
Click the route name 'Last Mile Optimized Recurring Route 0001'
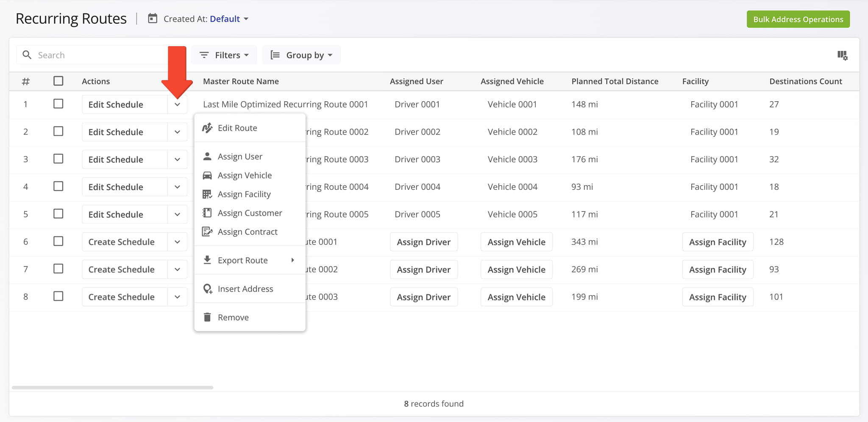(285, 104)
